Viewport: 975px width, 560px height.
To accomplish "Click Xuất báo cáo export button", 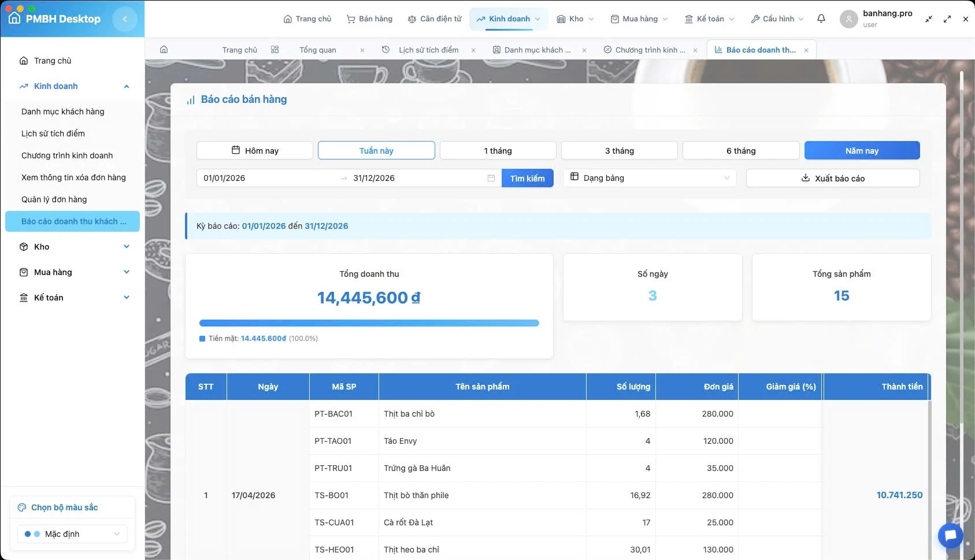I will click(833, 178).
